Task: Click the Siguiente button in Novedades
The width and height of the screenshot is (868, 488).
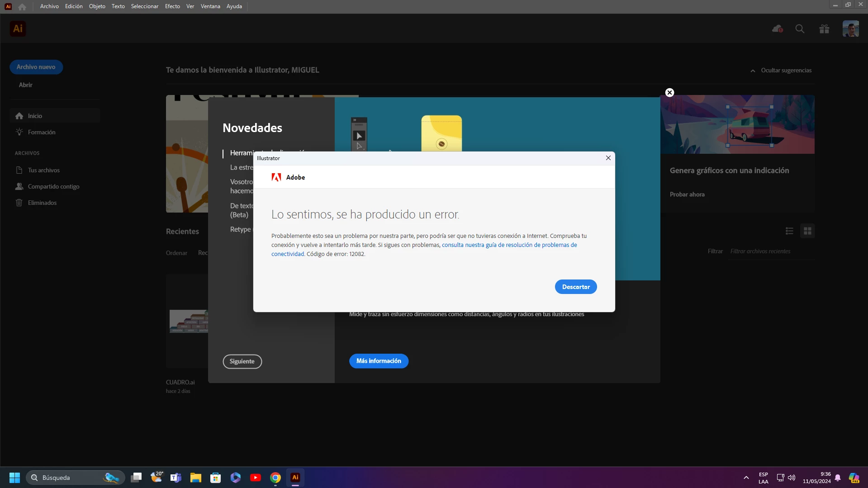Action: tap(242, 361)
